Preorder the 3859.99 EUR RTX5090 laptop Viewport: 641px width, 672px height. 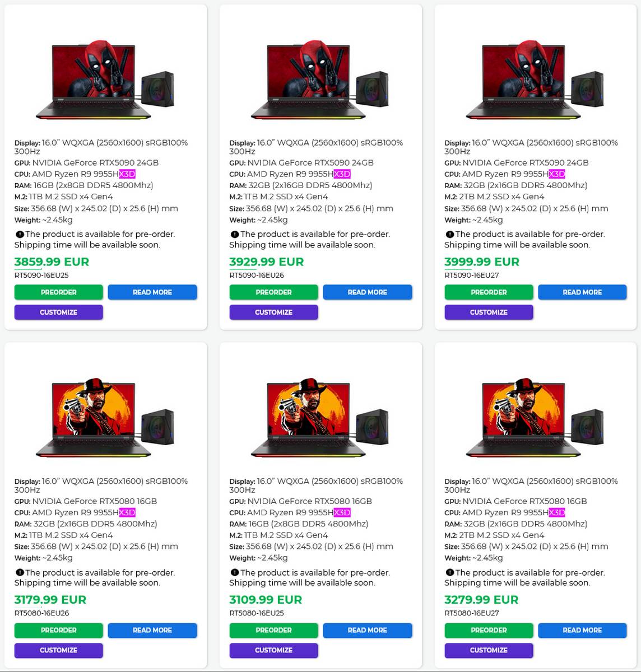(x=58, y=292)
